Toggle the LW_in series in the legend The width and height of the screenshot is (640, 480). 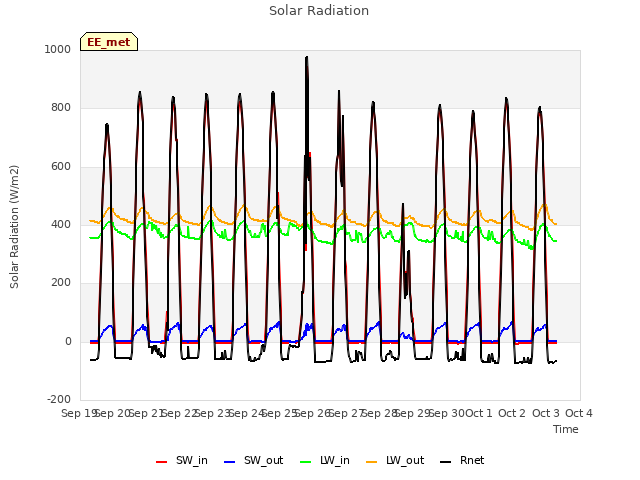point(325,461)
